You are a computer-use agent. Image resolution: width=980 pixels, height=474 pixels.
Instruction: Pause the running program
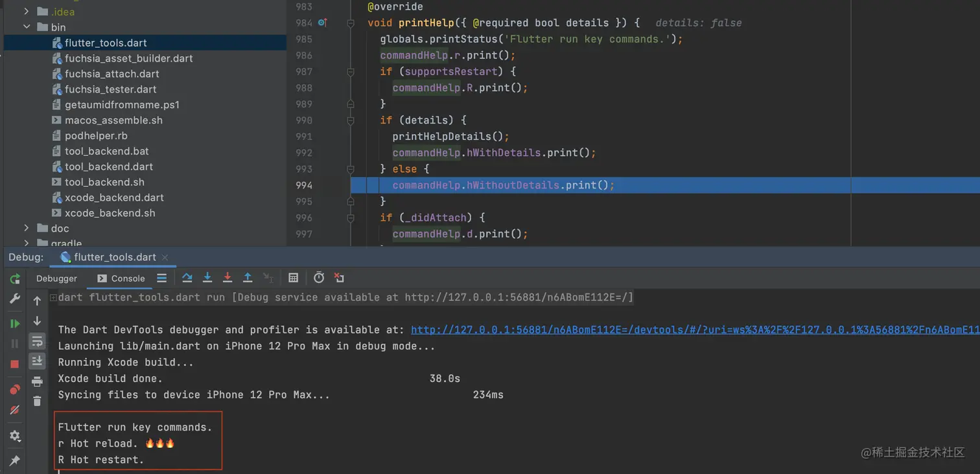(x=15, y=344)
